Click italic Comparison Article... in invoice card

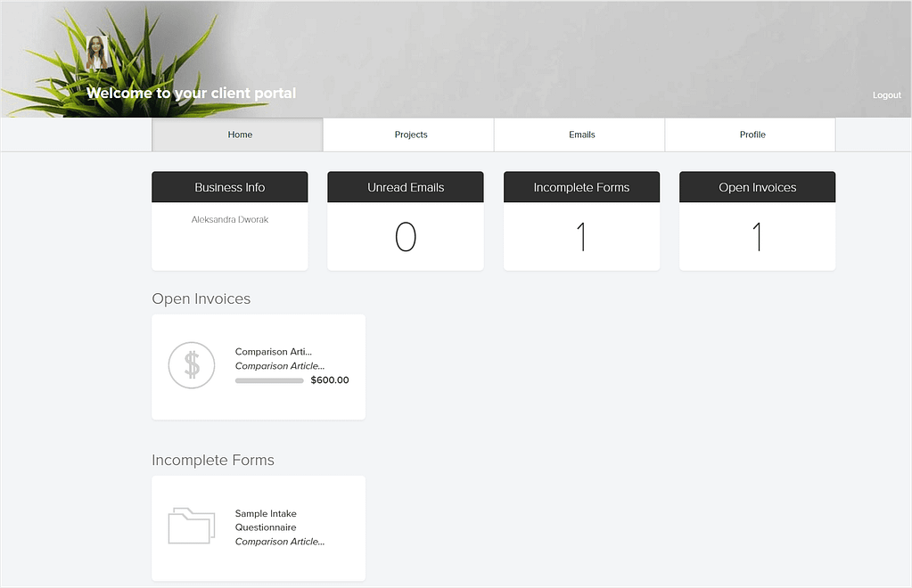point(280,366)
